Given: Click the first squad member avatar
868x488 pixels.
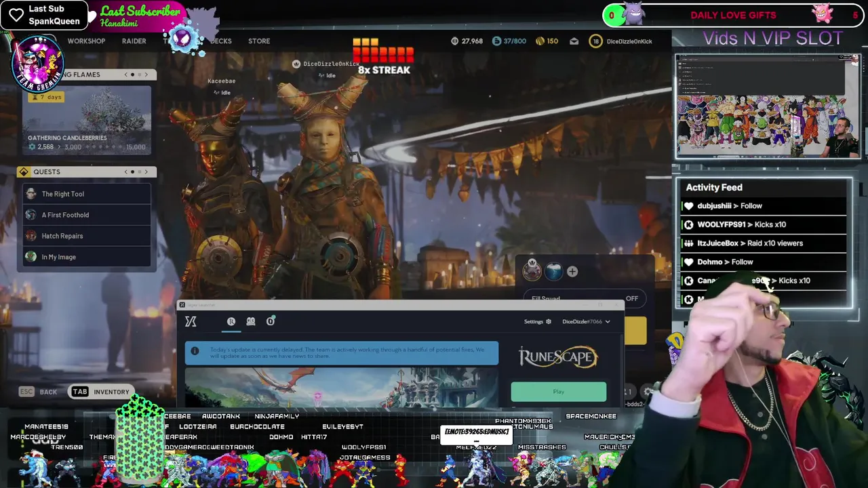Looking at the screenshot, I should point(532,271).
